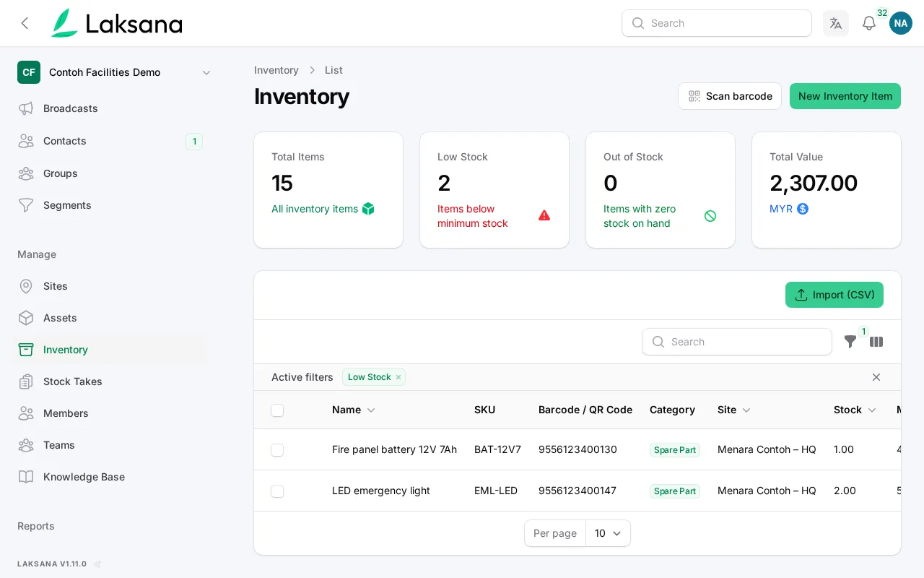Focus the inventory table search box

point(737,342)
